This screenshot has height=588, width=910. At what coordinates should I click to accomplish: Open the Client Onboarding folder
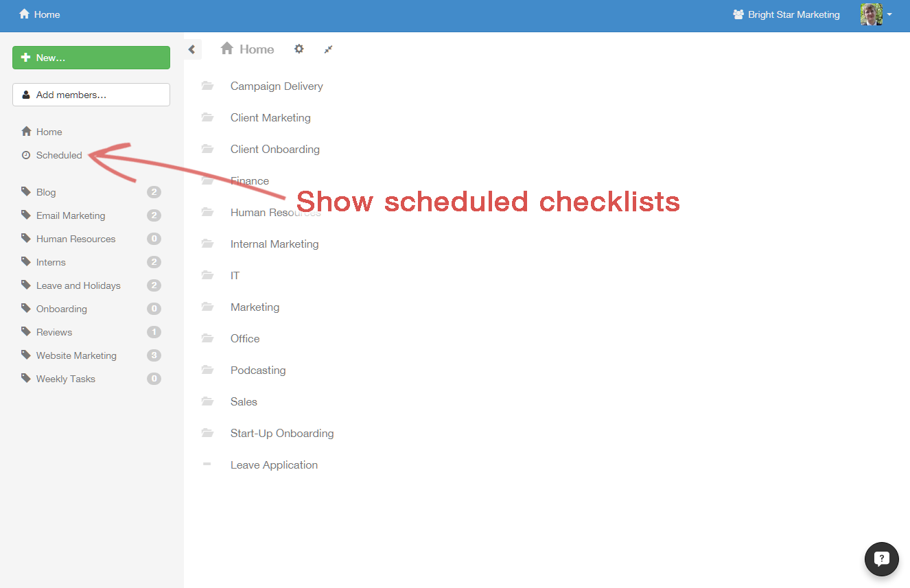[x=275, y=150]
